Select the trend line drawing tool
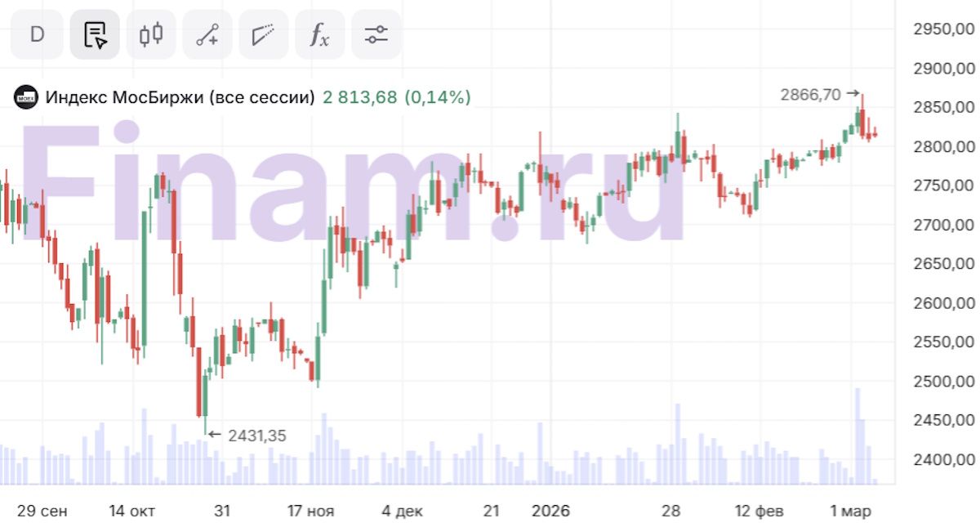Image resolution: width=980 pixels, height=532 pixels. pos(207,34)
